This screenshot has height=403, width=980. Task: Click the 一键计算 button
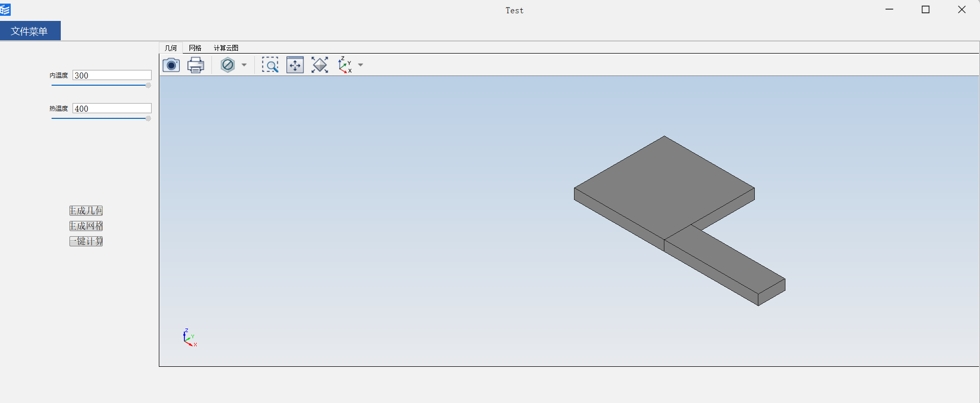point(86,241)
